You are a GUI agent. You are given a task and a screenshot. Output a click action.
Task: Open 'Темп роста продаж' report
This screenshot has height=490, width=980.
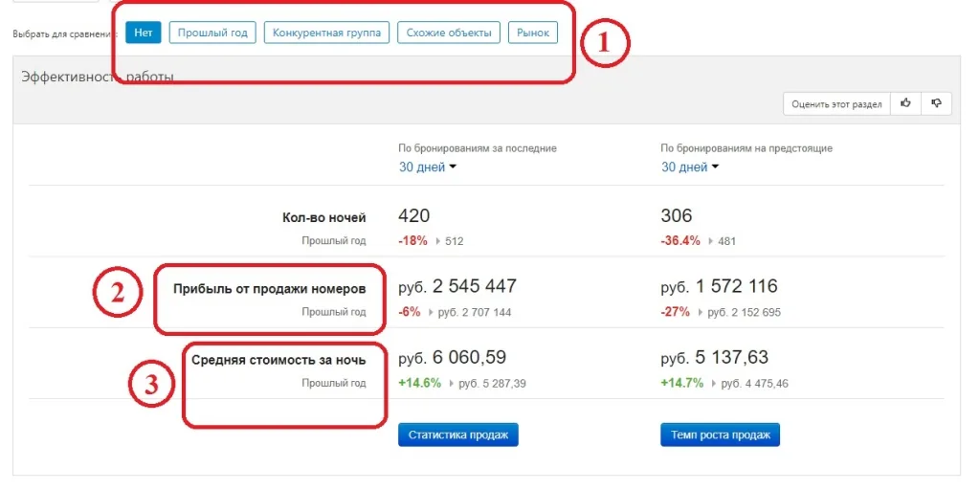720,435
